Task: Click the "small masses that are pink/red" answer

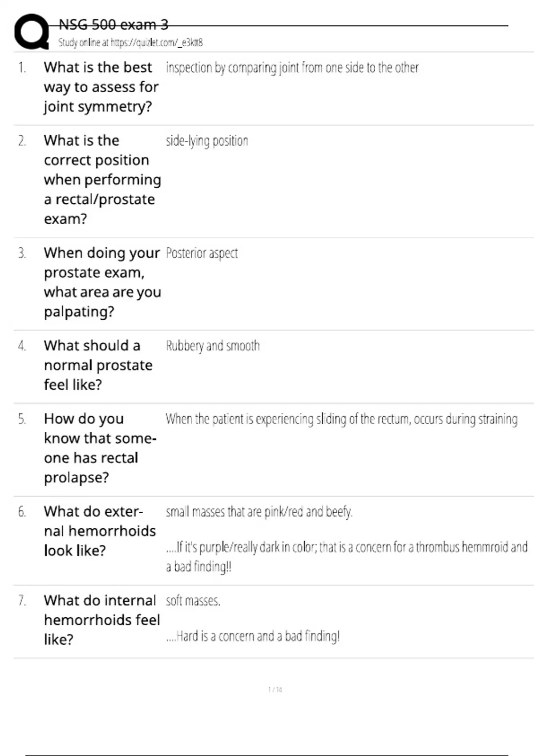Action: coord(259,512)
